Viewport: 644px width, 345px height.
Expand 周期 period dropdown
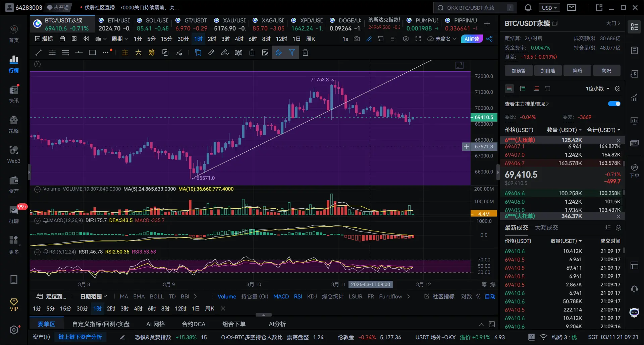119,39
